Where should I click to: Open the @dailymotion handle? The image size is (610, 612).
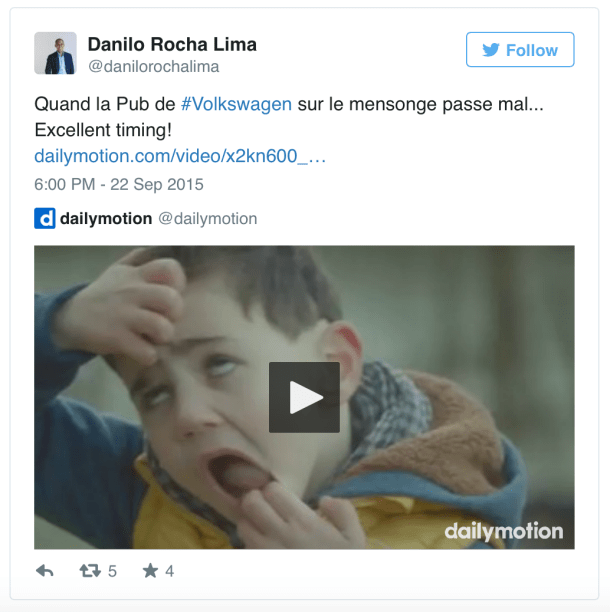point(208,219)
